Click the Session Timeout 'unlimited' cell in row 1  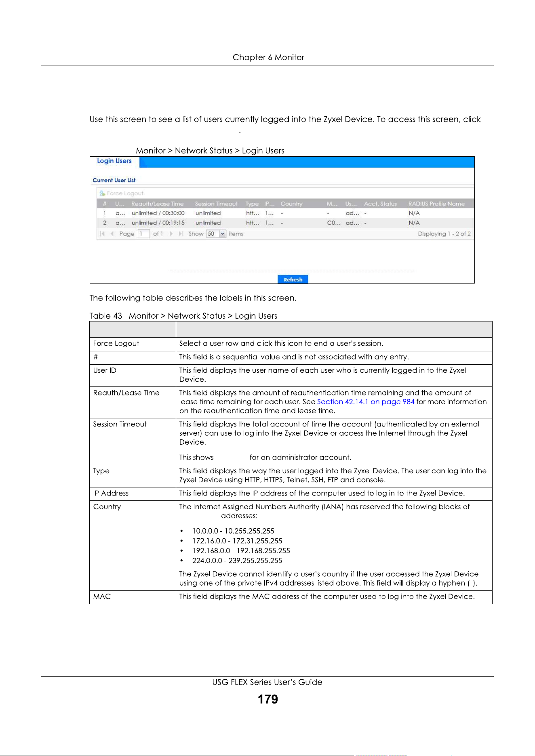click(208, 213)
